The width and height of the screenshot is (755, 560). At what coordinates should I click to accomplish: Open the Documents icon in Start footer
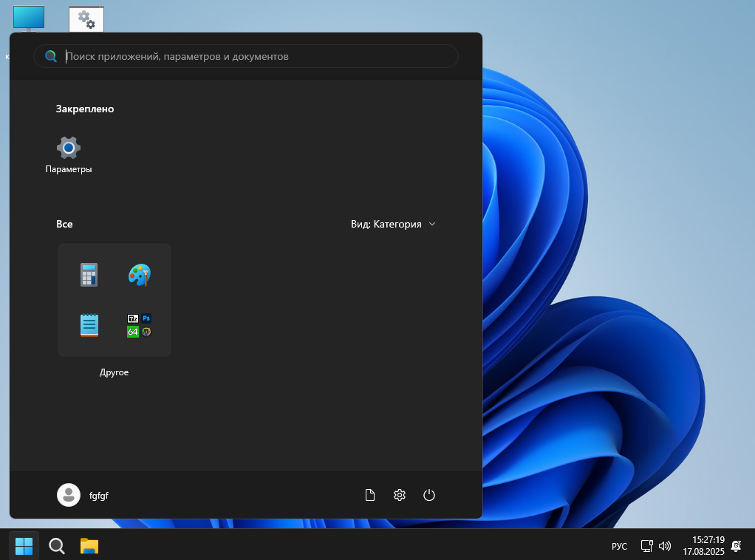coord(370,495)
